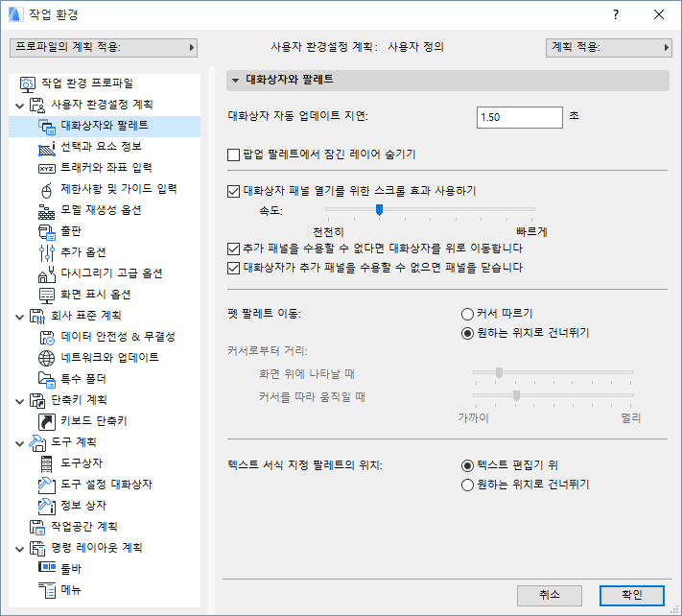Select 커서 따르기 radio button
Image resolution: width=682 pixels, height=616 pixels.
467,314
